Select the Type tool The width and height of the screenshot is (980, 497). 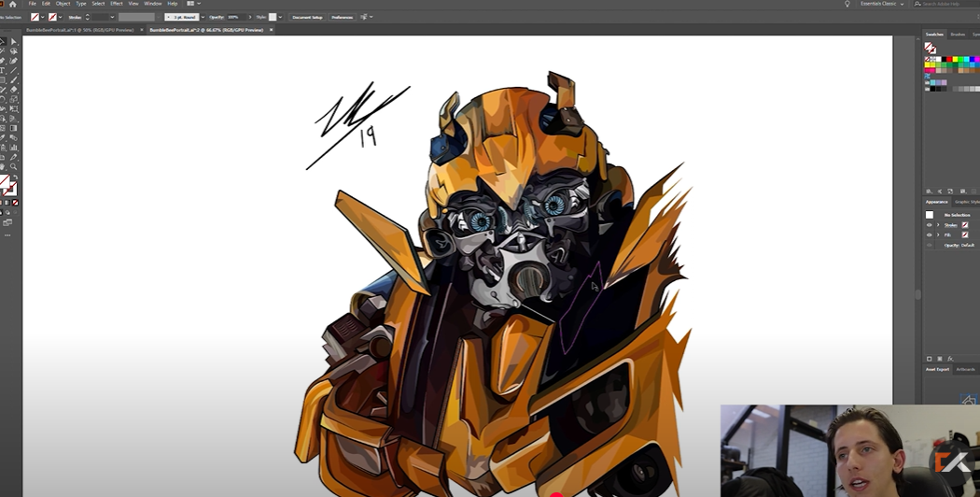(x=3, y=69)
